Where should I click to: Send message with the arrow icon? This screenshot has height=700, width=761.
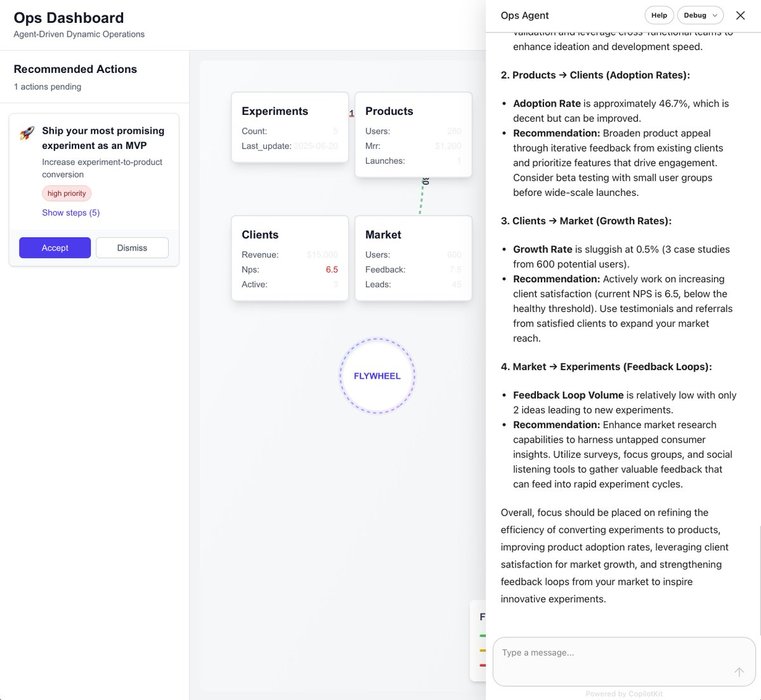pyautogui.click(x=738, y=672)
